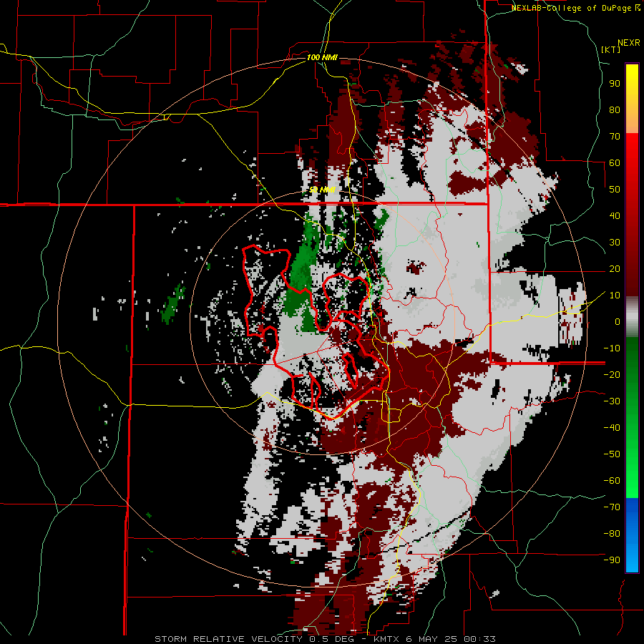Click the 10 value on the velocity scale
Viewport: 644px width, 644px height.
[615, 296]
